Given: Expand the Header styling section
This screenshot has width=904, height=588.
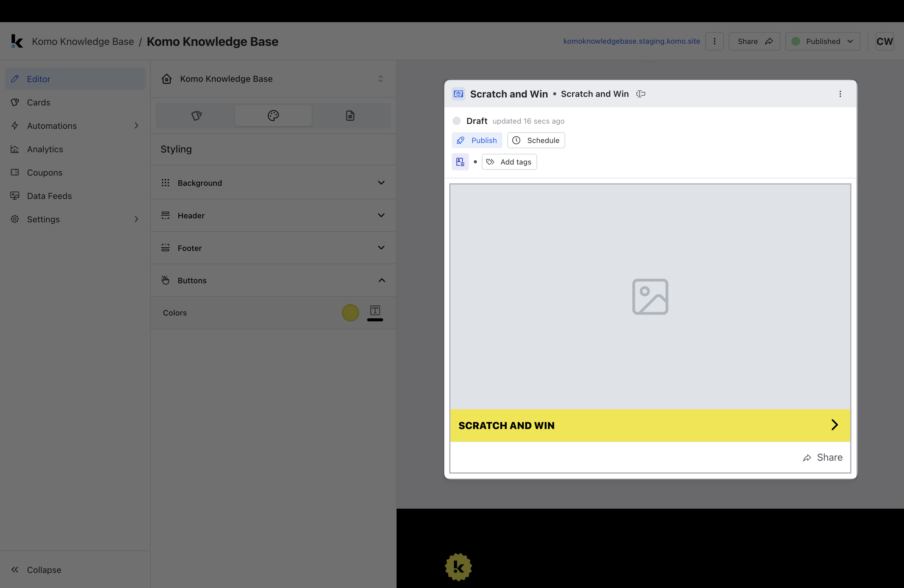Looking at the screenshot, I should point(273,215).
